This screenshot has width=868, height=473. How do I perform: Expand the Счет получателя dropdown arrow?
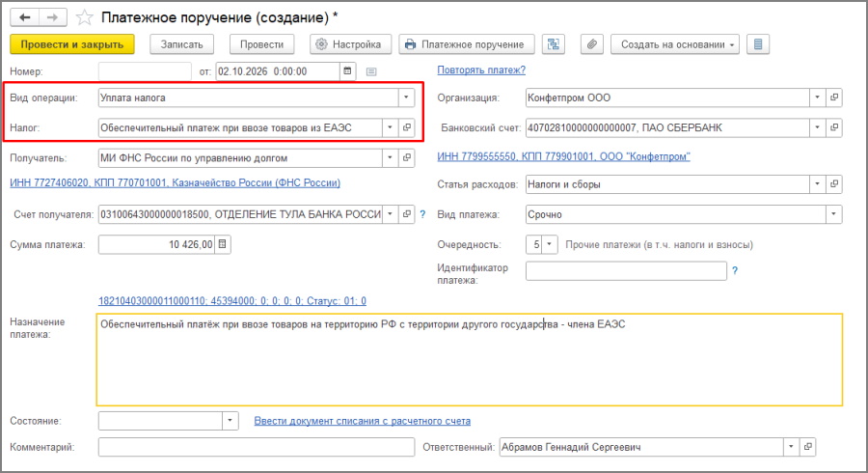coord(390,213)
